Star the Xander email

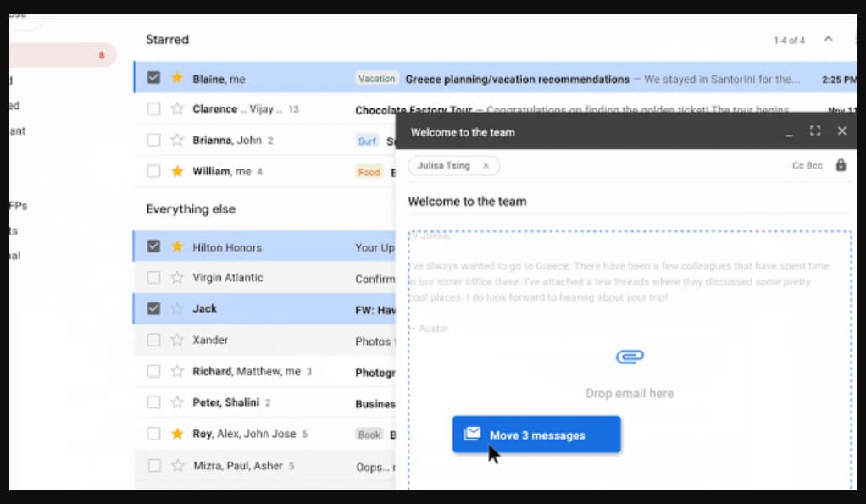click(x=177, y=341)
